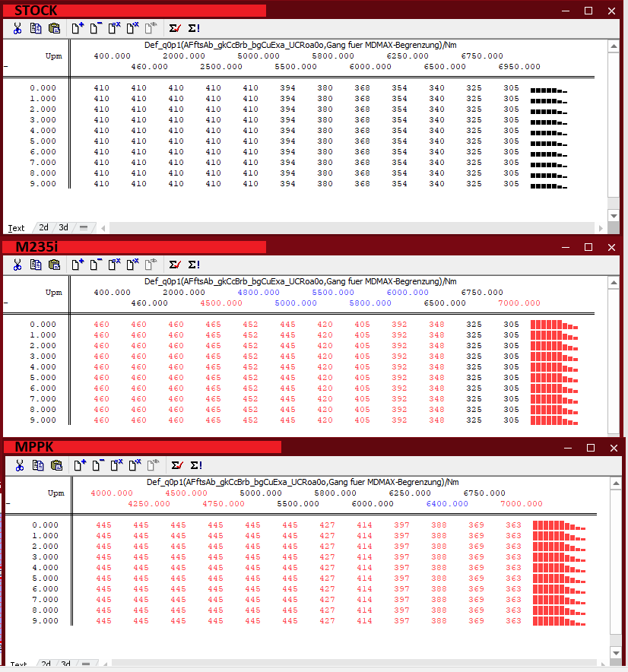Select red axis value 4500.000 in M235i header
This screenshot has height=672, width=628.
coord(221,303)
